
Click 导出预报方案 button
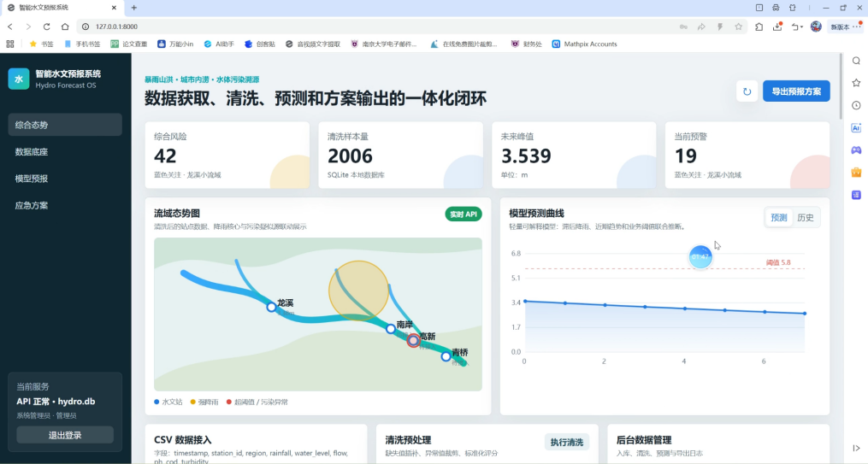point(796,91)
